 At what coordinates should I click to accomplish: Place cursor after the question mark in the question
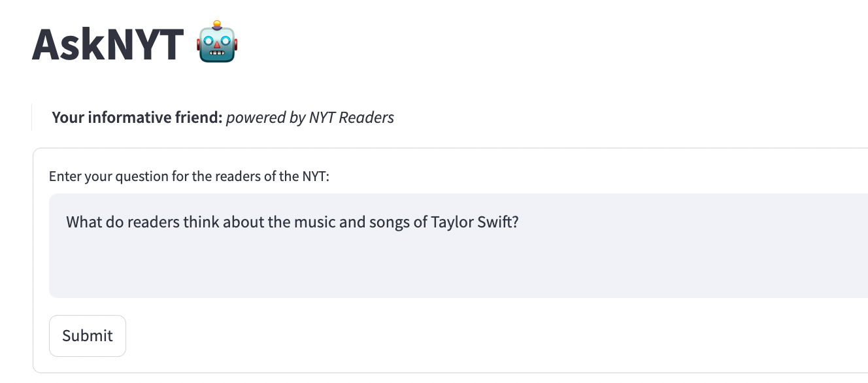point(519,222)
